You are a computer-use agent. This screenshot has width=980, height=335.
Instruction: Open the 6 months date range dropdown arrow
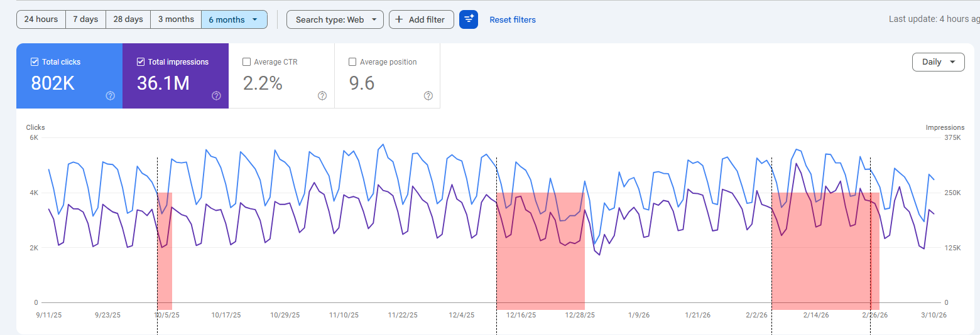point(254,19)
